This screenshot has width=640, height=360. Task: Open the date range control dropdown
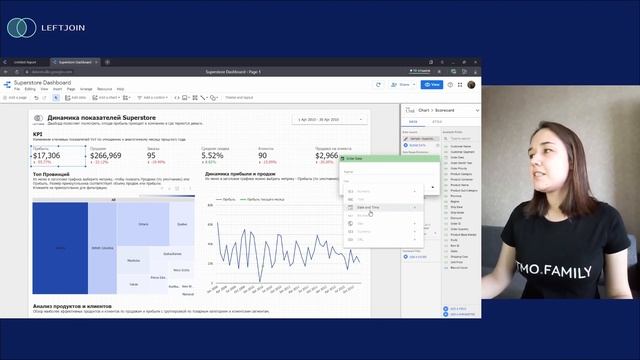329,120
